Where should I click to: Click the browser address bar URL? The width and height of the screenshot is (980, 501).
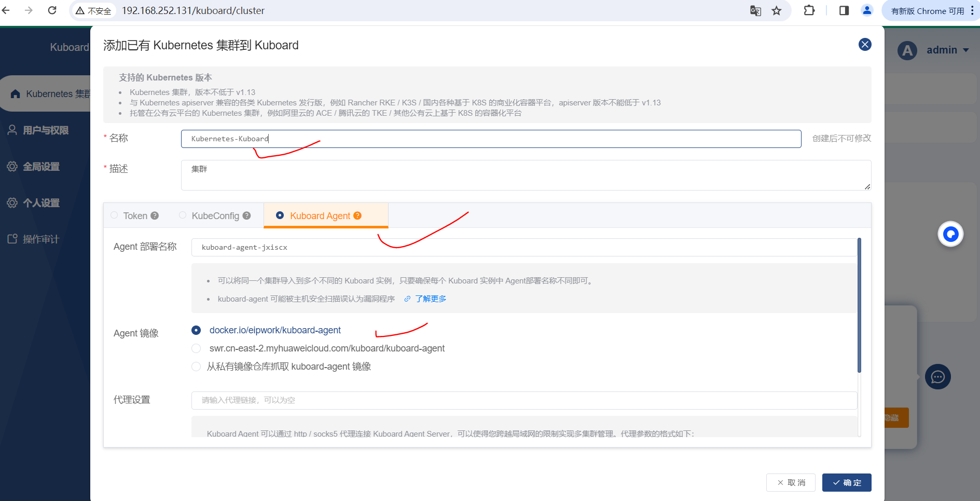click(x=193, y=11)
